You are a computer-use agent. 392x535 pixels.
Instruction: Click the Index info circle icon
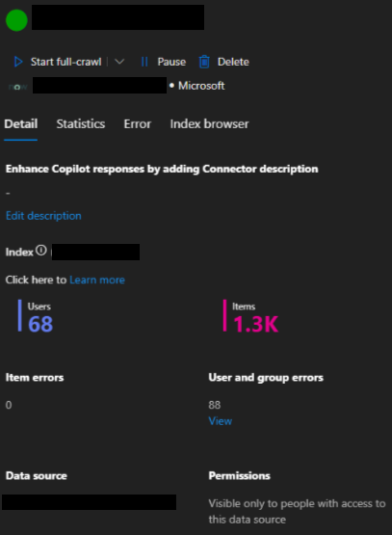(x=41, y=251)
